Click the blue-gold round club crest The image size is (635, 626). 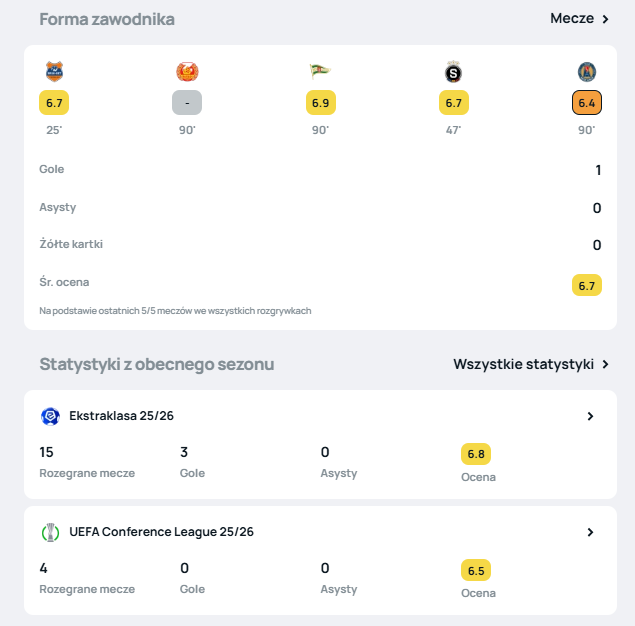[x=586, y=71]
